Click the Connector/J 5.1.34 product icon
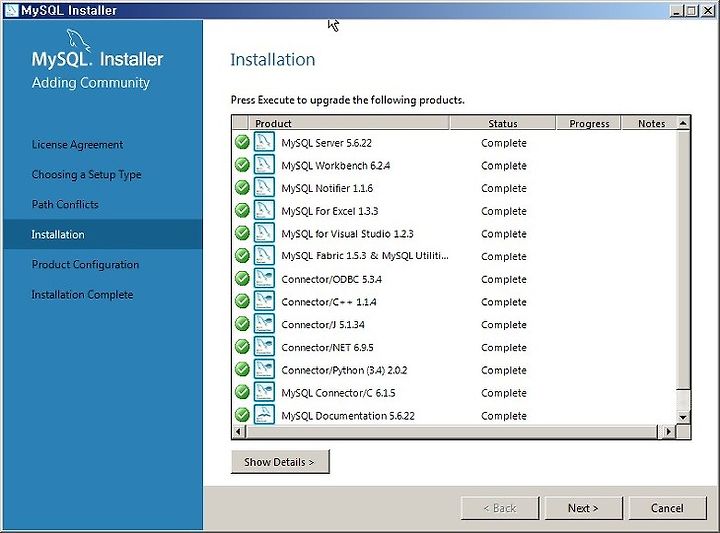Viewport: 720px width, 533px height. (x=264, y=324)
